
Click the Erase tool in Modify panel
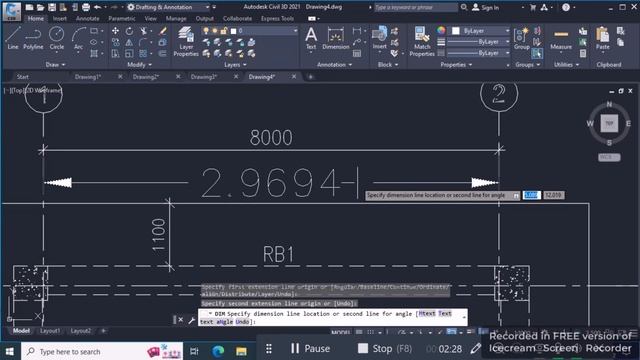tap(162, 31)
